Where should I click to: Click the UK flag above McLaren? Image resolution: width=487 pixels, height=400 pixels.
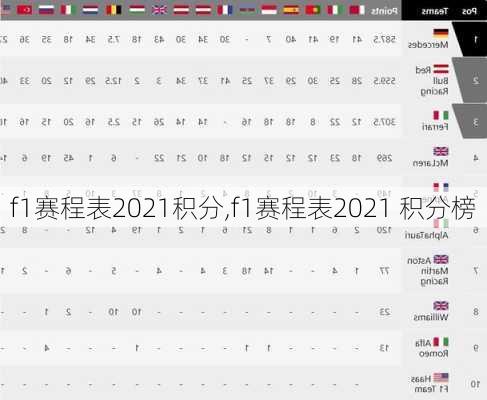tap(441, 152)
